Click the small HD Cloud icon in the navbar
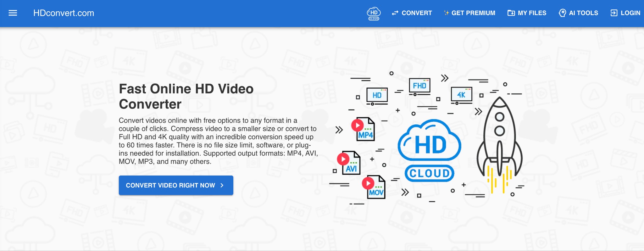644x251 pixels. pyautogui.click(x=374, y=14)
